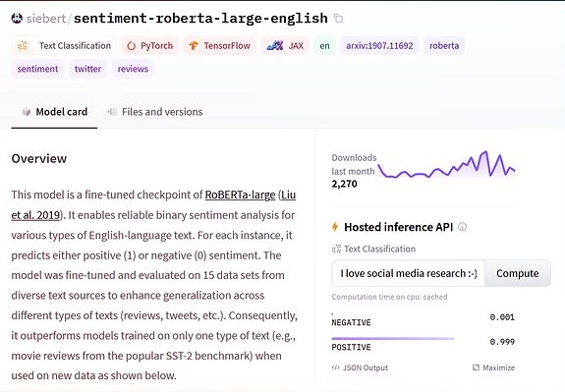The height and width of the screenshot is (392, 565).
Task: Filter by the JAX tag
Action: pyautogui.click(x=285, y=46)
